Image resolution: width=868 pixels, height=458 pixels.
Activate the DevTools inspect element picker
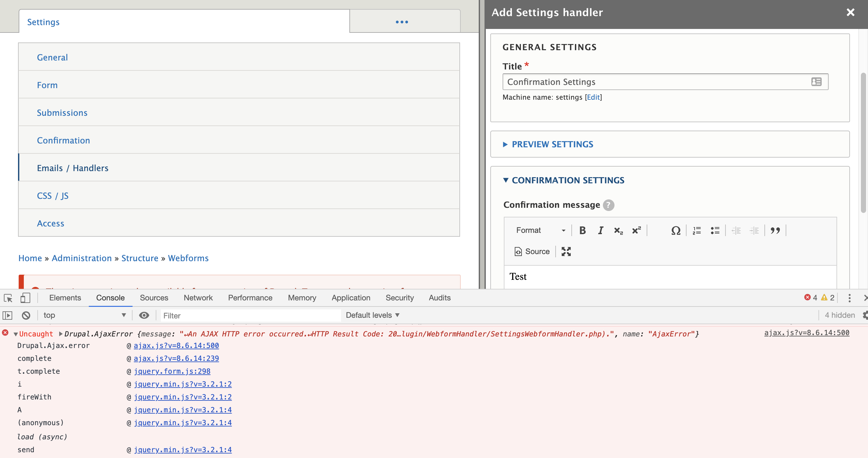(x=8, y=298)
